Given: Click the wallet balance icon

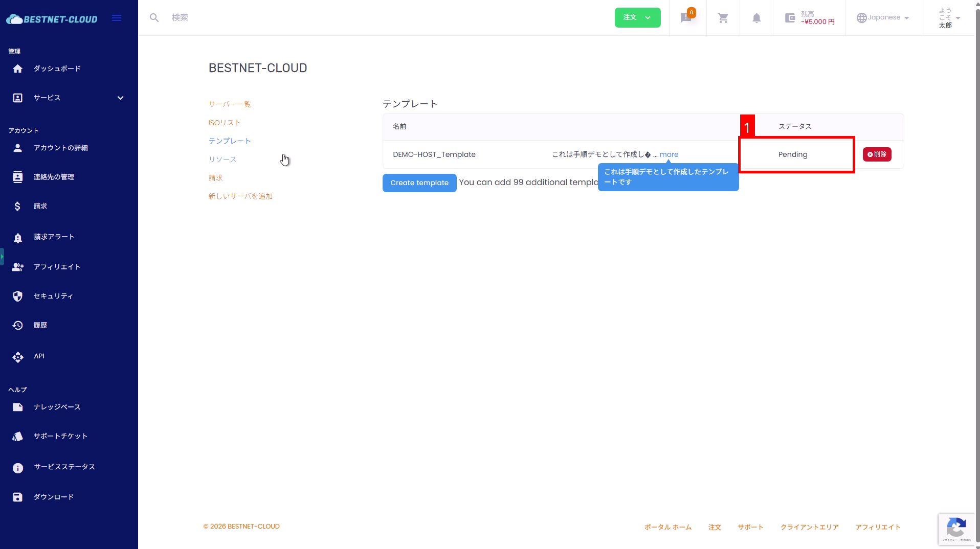Looking at the screenshot, I should click(790, 18).
